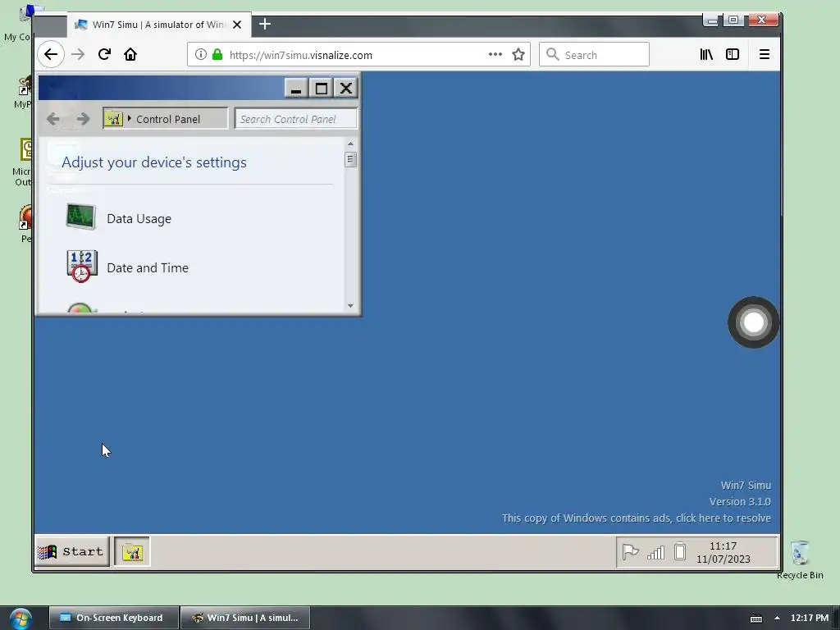Image resolution: width=840 pixels, height=630 pixels.
Task: Close the Win7 Simu tab
Action: pyautogui.click(x=237, y=25)
